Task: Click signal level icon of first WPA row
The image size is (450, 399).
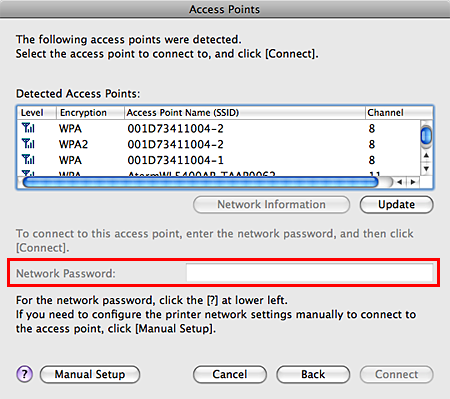Action: 28,128
